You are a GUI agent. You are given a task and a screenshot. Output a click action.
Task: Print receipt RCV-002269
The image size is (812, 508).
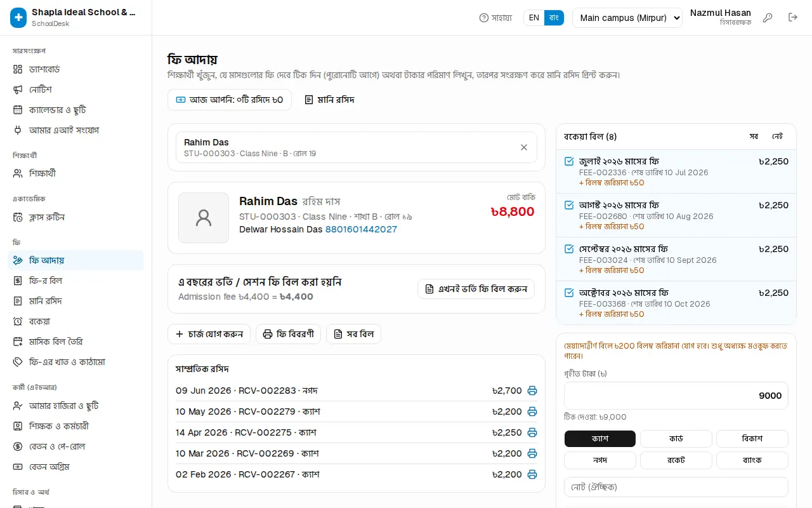click(532, 453)
